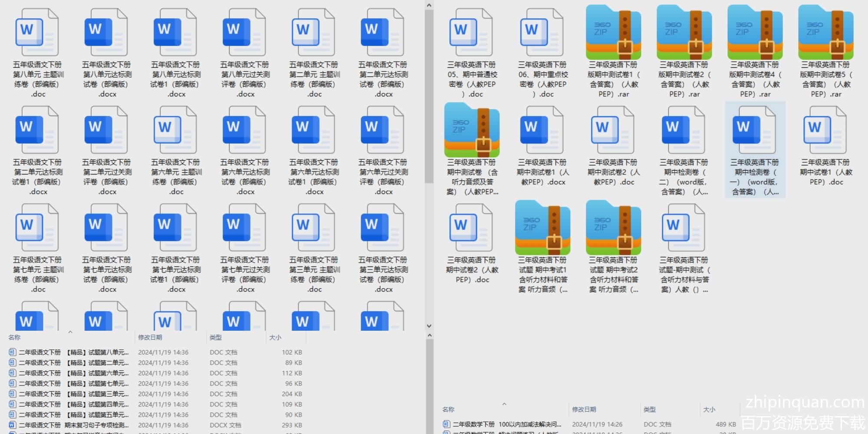Select 05、期中普通校密卷 Word document
The height and width of the screenshot is (434, 868).
pos(471,33)
